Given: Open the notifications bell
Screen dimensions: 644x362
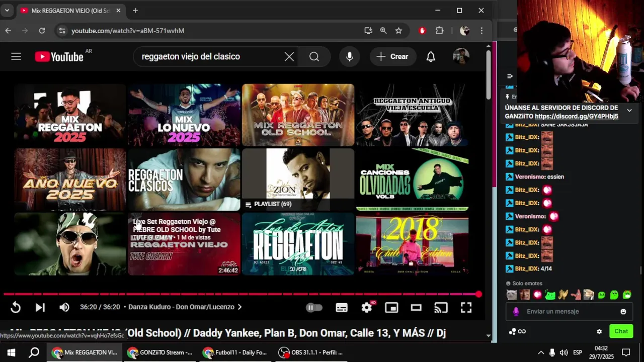Looking at the screenshot, I should (x=431, y=57).
